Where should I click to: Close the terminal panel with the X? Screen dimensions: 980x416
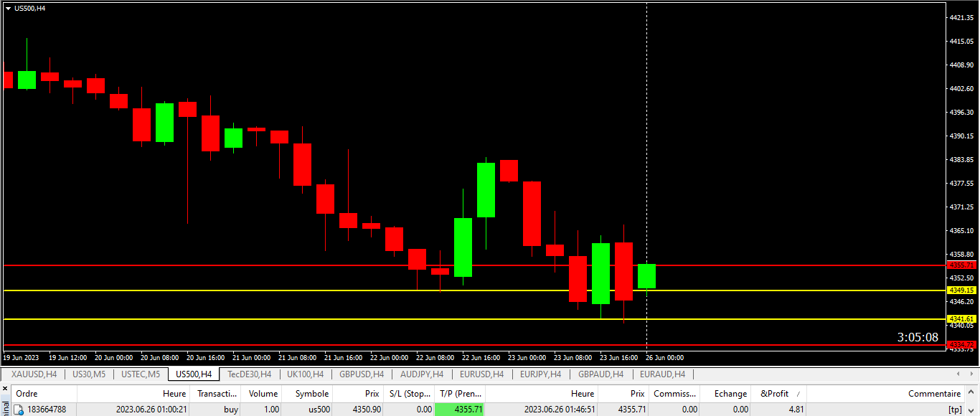coord(5,389)
